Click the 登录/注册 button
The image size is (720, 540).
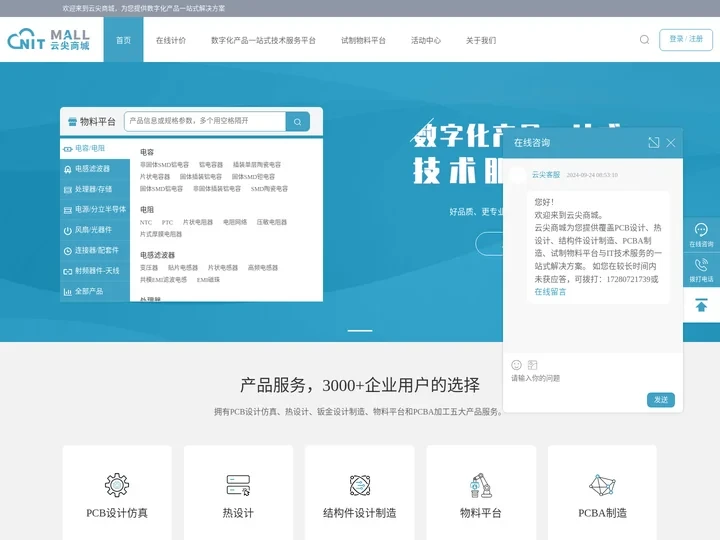pyautogui.click(x=686, y=39)
